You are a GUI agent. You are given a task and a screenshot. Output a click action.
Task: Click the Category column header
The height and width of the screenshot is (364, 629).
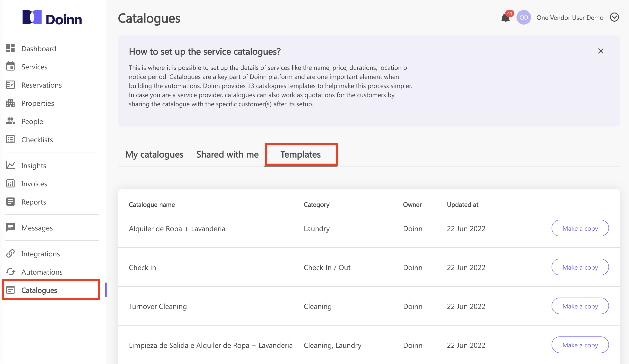click(317, 205)
